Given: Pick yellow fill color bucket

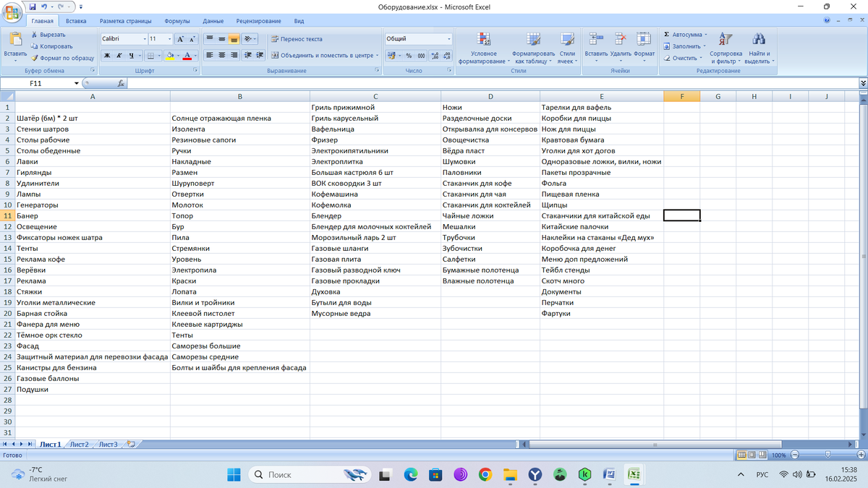Looking at the screenshot, I should 169,55.
